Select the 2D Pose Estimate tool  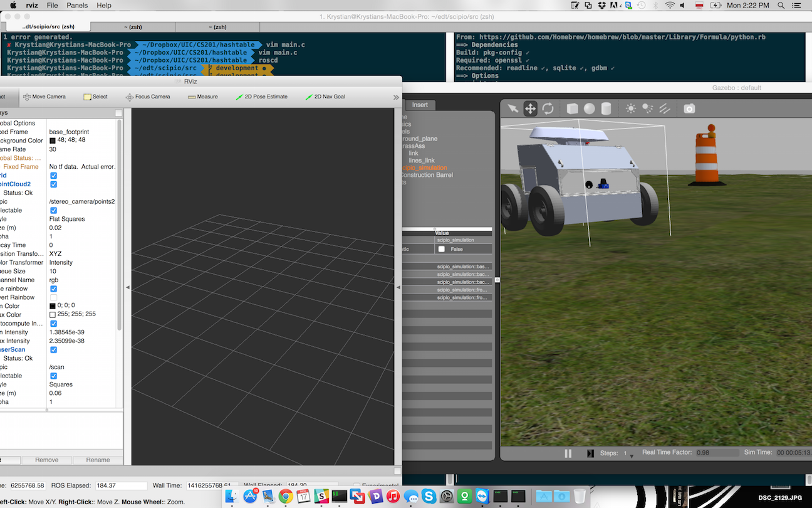click(x=262, y=97)
